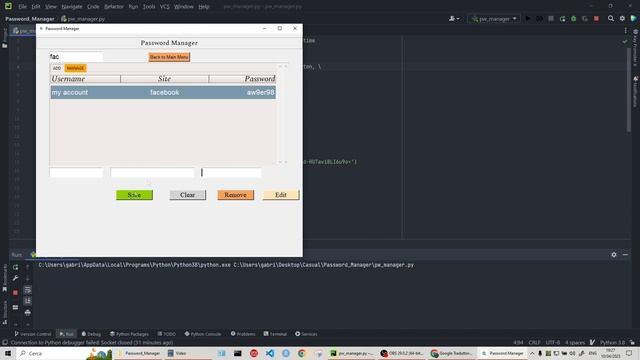
Task: Open the File menu in PyCharm
Action: point(22,7)
